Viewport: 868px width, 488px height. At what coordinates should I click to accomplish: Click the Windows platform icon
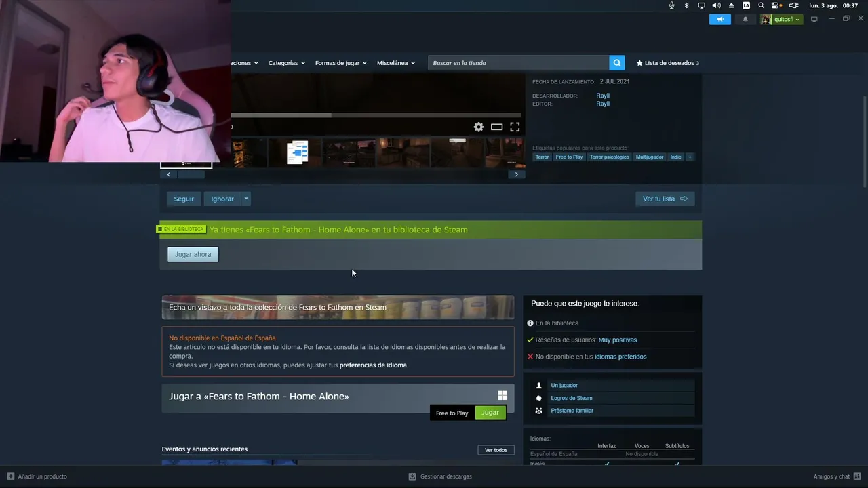(502, 396)
